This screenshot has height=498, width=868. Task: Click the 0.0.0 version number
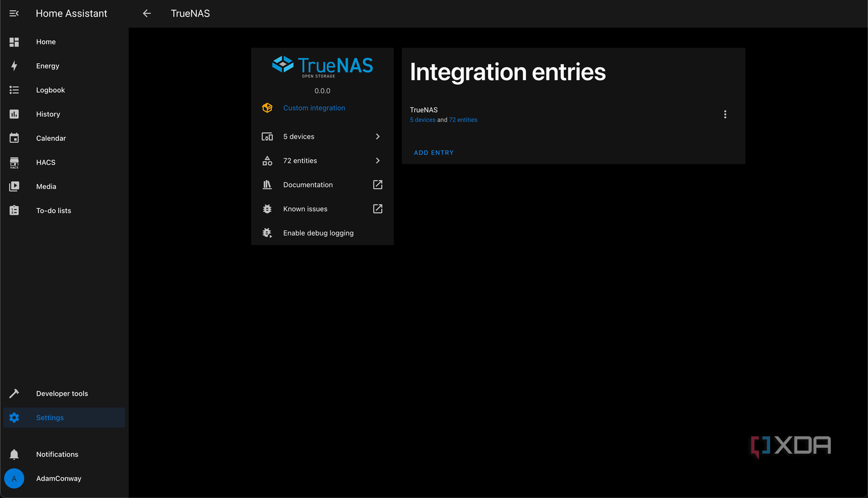point(323,91)
